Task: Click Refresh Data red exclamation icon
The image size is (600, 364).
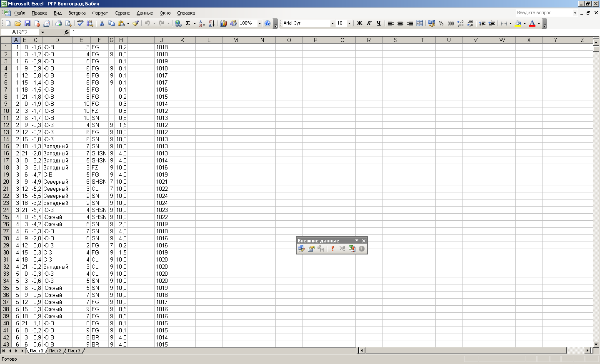Action: [x=332, y=249]
